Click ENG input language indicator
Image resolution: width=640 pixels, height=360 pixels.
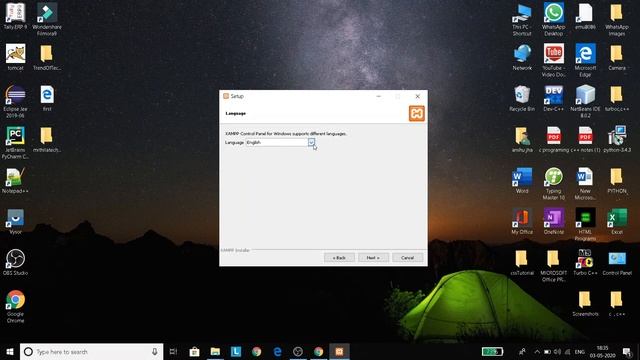coord(580,352)
